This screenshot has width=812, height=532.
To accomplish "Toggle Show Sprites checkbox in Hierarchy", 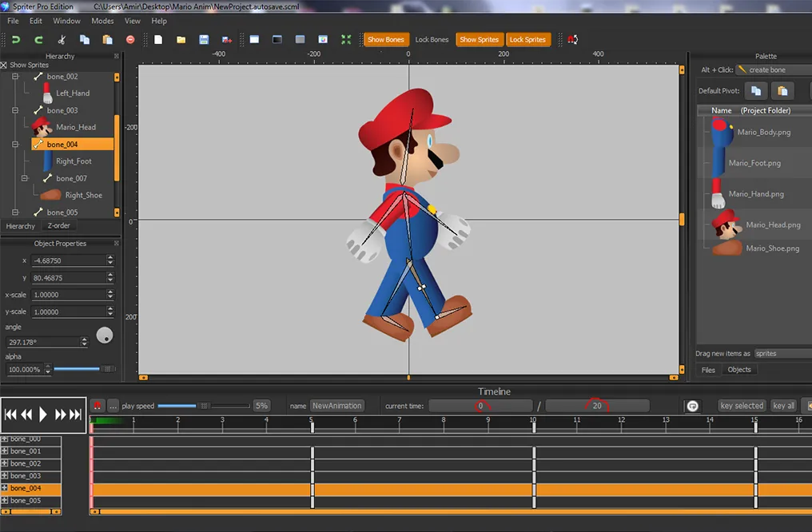I will tap(4, 66).
